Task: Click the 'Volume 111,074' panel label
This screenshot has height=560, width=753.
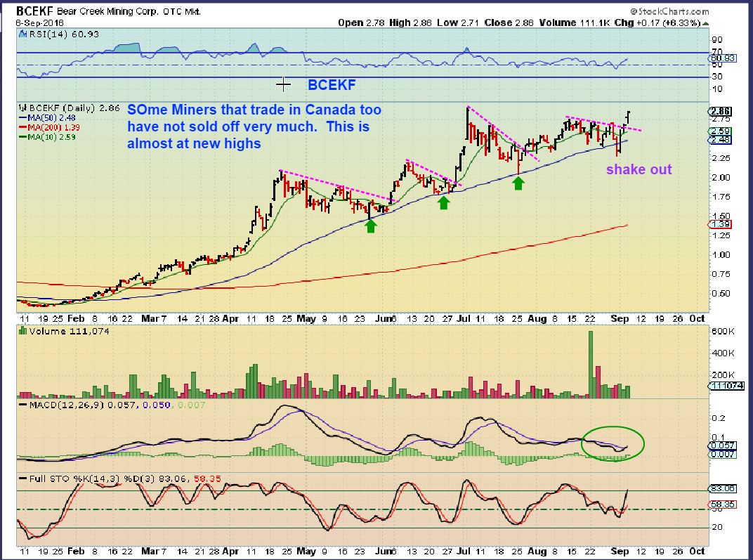Action: click(x=69, y=331)
